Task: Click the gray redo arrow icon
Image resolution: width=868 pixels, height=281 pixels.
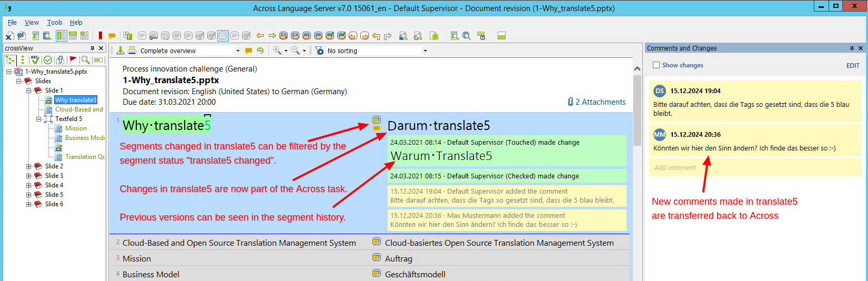Action: click(x=388, y=36)
